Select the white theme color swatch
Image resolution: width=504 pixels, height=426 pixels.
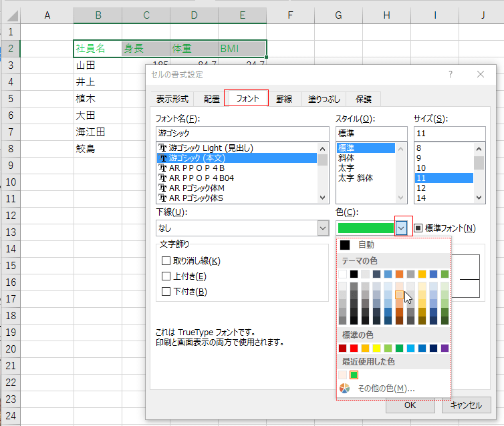(343, 274)
